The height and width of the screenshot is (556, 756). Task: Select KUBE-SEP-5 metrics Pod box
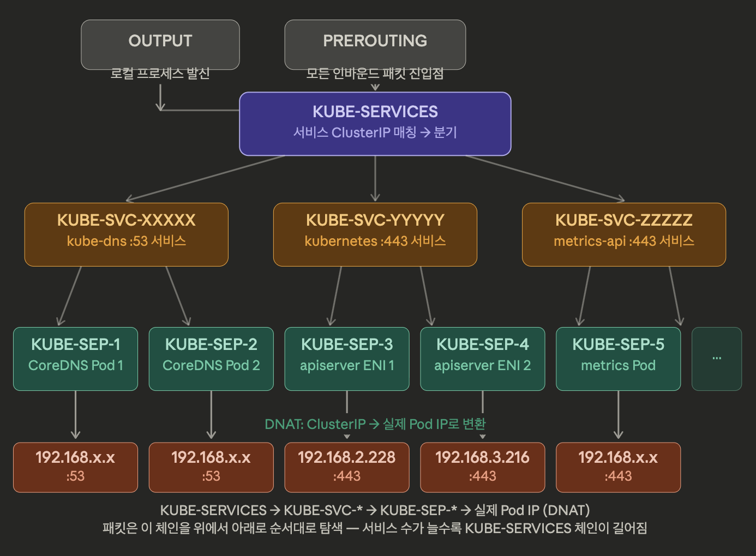[619, 359]
